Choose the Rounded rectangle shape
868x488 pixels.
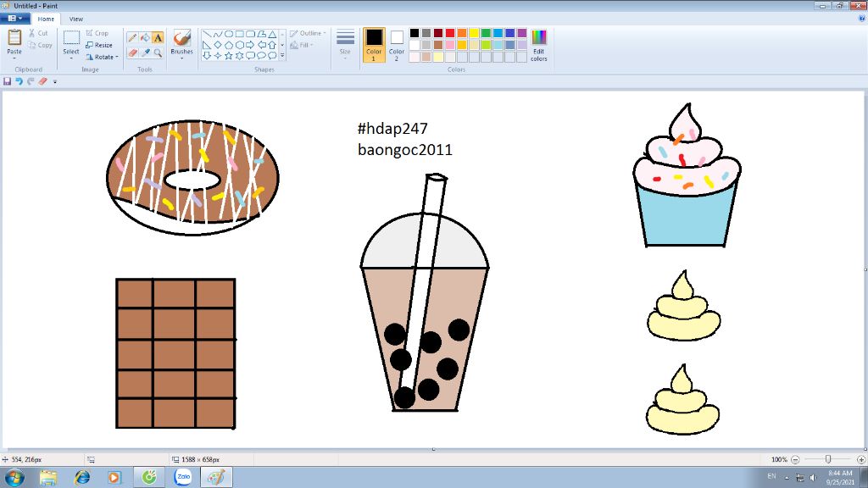tap(250, 34)
